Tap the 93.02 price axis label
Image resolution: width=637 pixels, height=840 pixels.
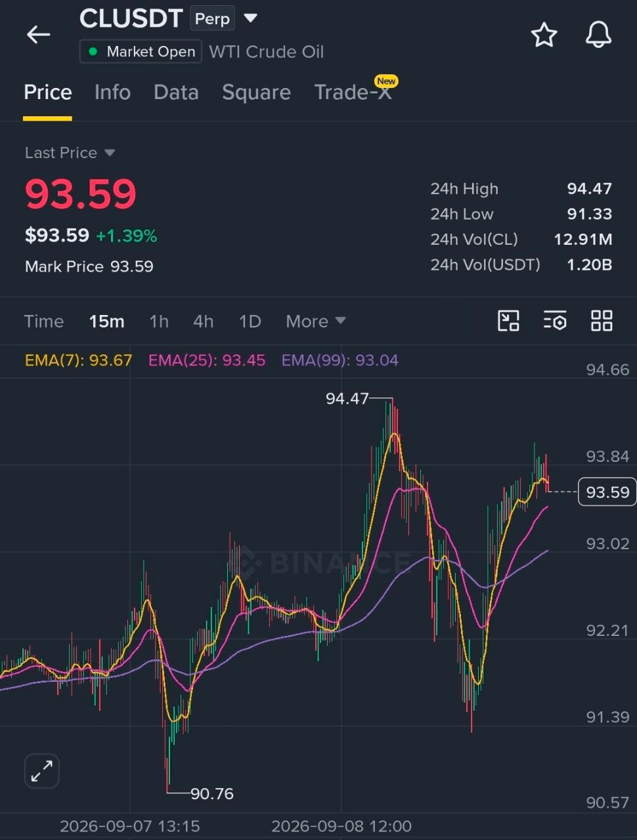click(x=607, y=544)
